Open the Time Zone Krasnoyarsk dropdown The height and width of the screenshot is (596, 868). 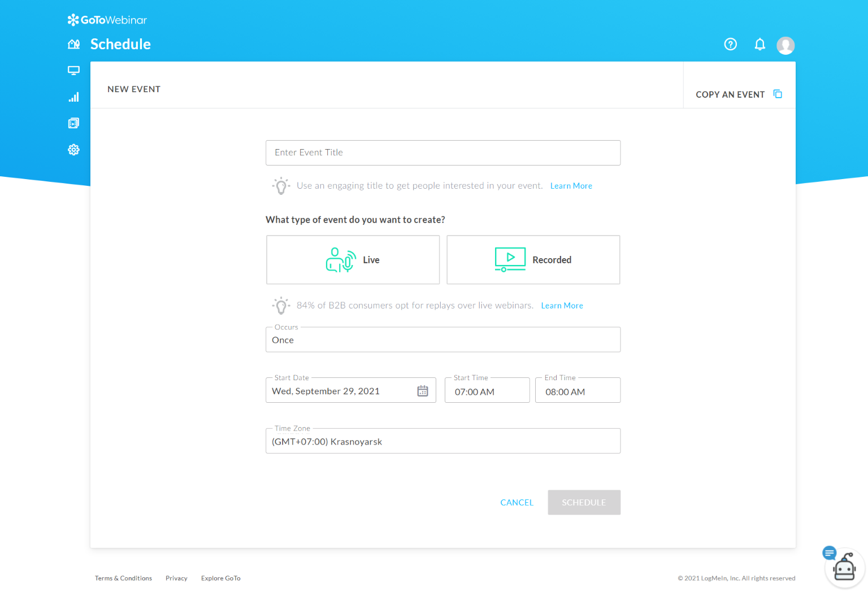(x=443, y=441)
